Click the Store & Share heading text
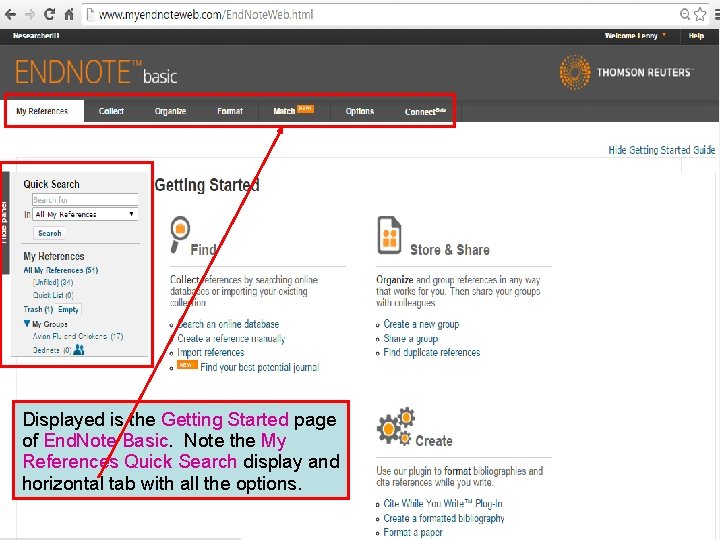Viewport: 720px width, 540px height. [450, 250]
